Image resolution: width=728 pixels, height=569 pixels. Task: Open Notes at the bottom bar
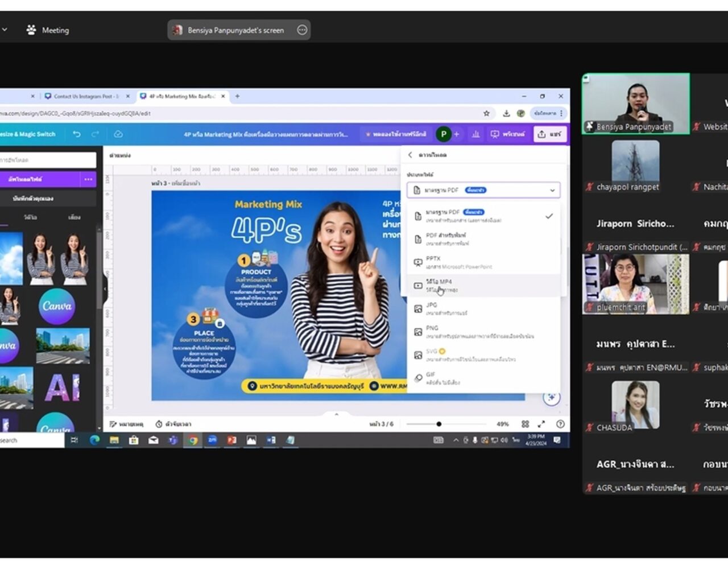coord(126,424)
